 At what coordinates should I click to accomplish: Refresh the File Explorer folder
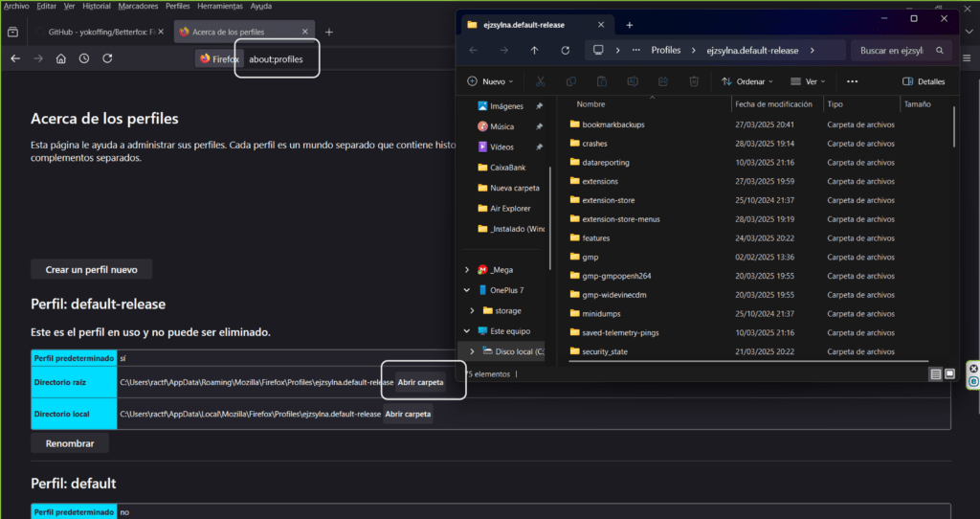click(x=565, y=51)
